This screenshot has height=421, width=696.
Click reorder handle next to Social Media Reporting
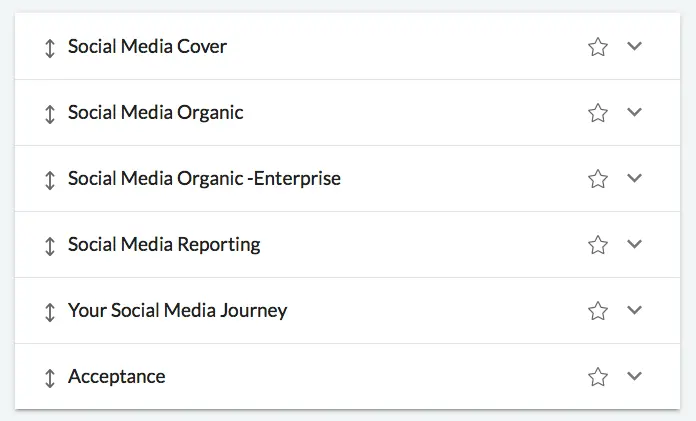click(49, 245)
